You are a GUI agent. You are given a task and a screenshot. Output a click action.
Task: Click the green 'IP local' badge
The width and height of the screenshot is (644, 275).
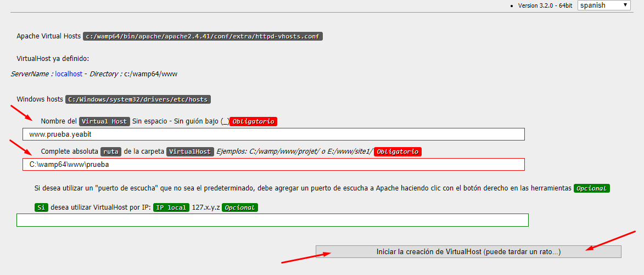(x=171, y=207)
